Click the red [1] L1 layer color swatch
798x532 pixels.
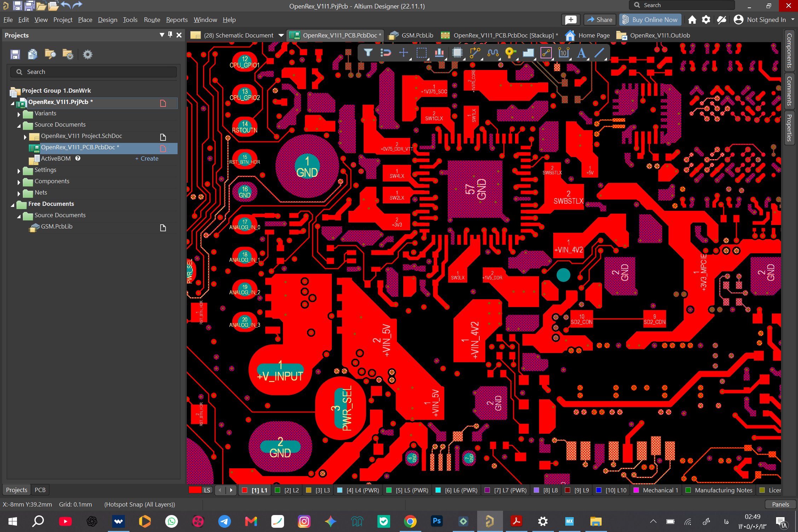[x=244, y=490]
